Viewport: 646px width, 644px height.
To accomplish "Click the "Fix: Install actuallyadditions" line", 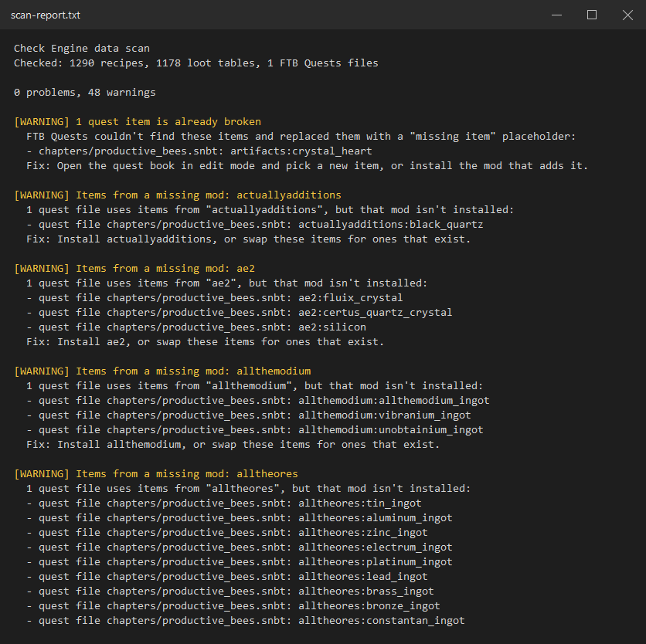I will [248, 239].
